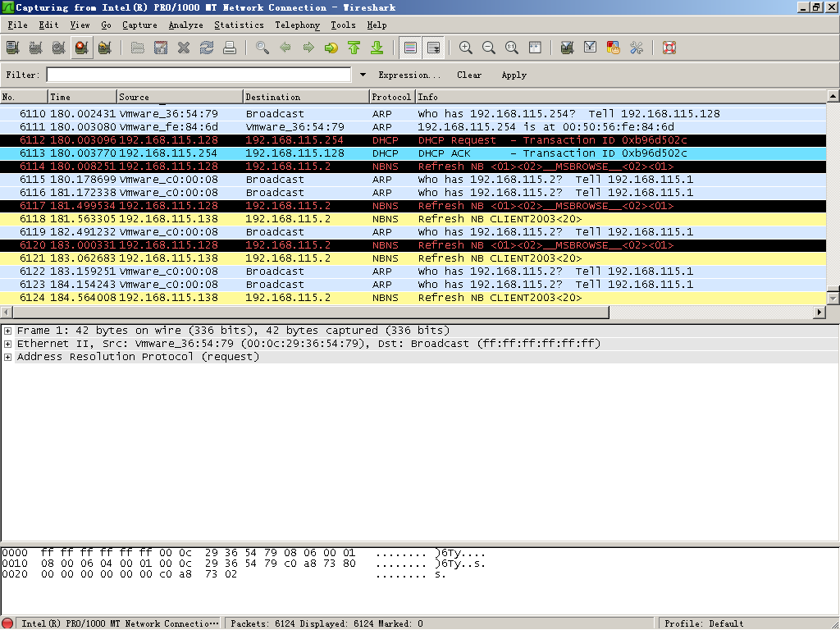
Task: Sort packets by the Time column
Action: (83, 97)
